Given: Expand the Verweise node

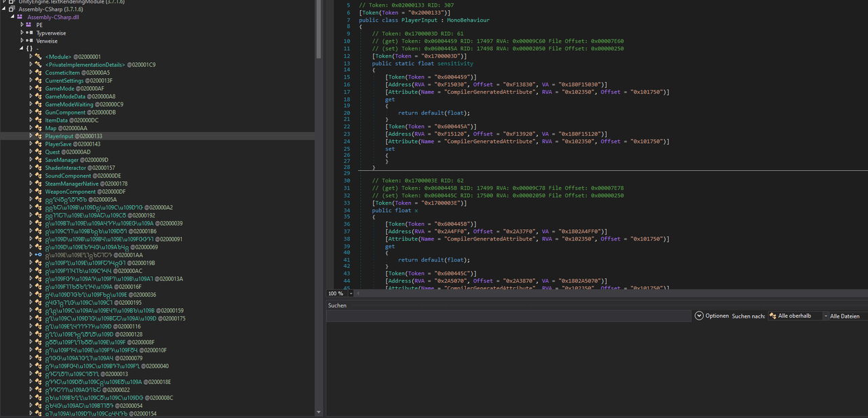Looking at the screenshot, I should click(22, 41).
